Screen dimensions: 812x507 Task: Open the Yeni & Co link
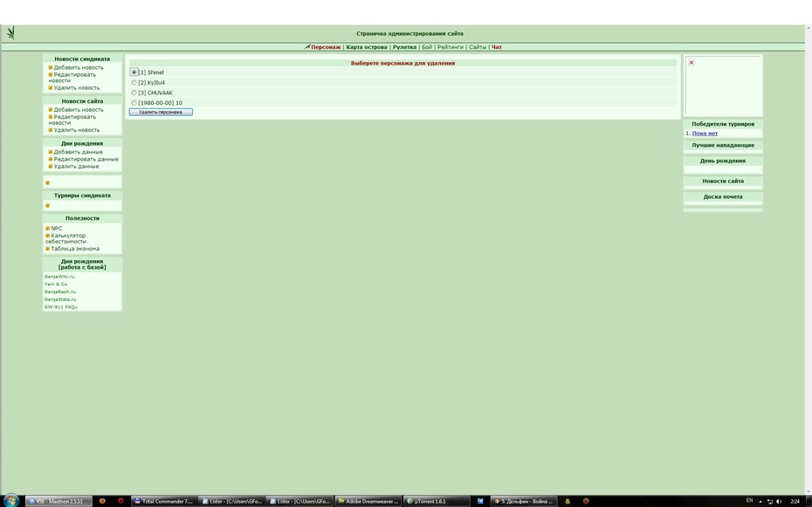pyautogui.click(x=55, y=284)
